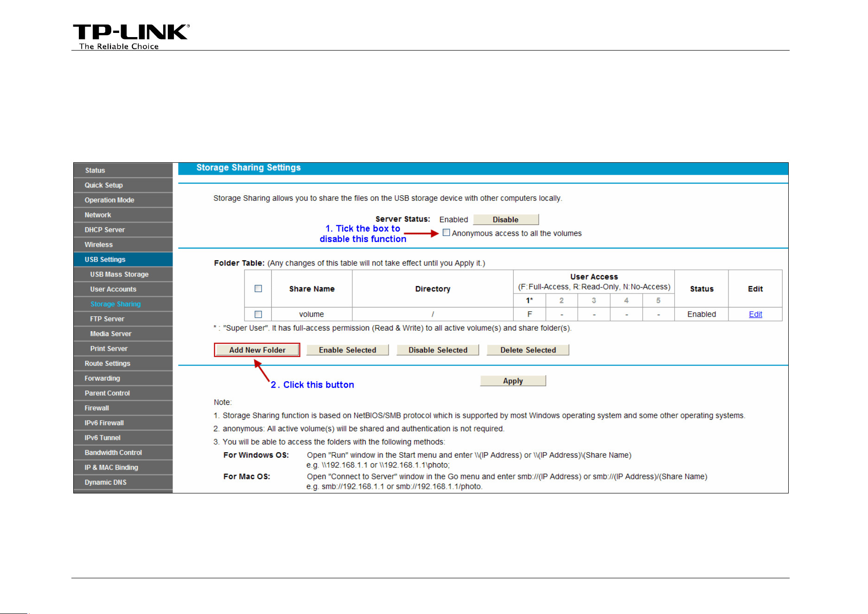This screenshot has height=614, width=868.
Task: Click the Disable server status button
Action: [506, 219]
